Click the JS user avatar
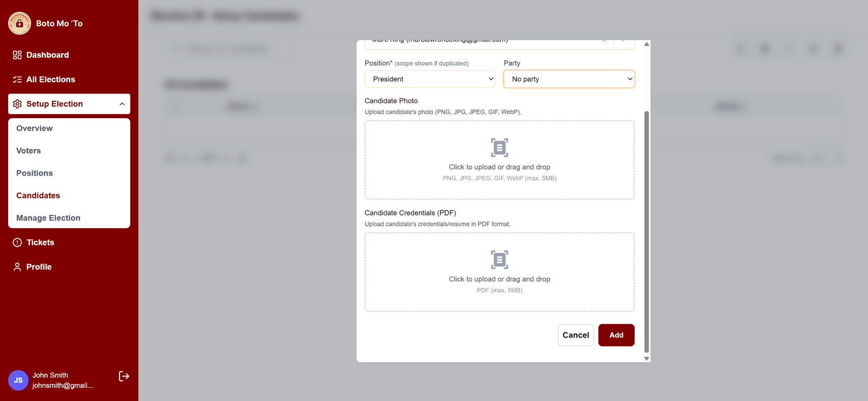The width and height of the screenshot is (868, 401). (x=18, y=380)
